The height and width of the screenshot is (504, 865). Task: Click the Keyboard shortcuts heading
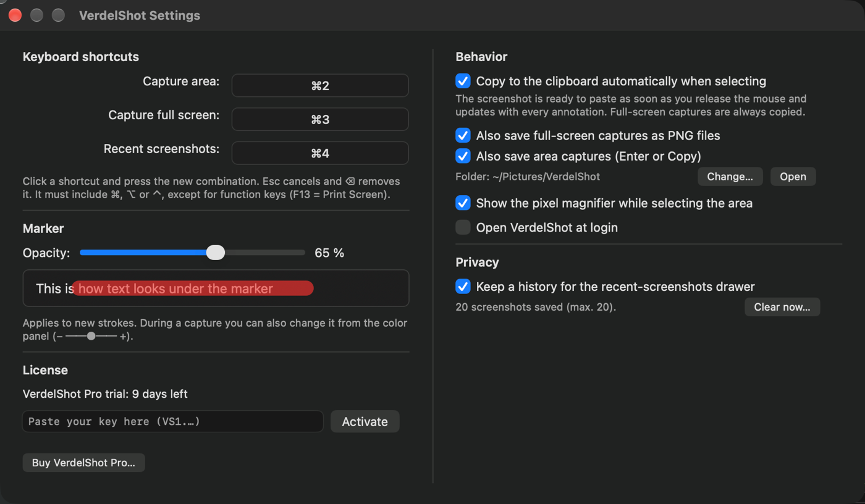click(x=81, y=57)
